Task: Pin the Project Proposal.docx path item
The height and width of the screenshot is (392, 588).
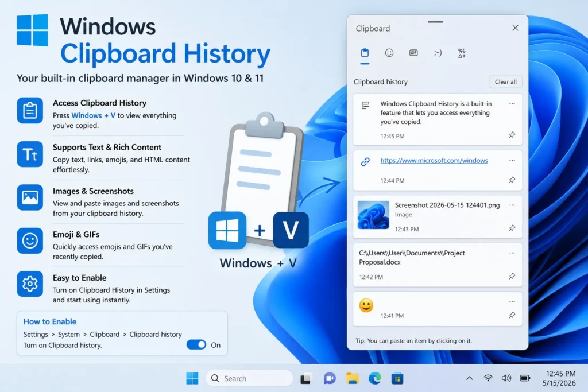Action: pyautogui.click(x=512, y=276)
